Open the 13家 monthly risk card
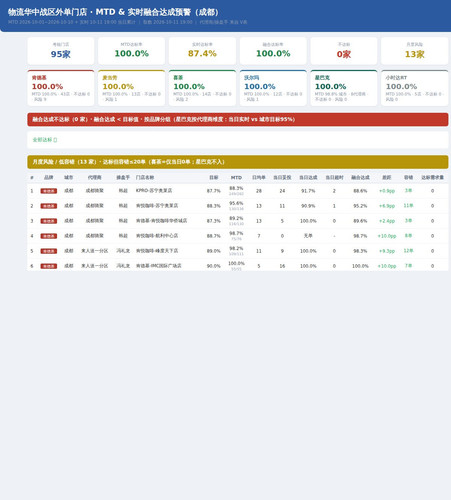 tap(415, 51)
